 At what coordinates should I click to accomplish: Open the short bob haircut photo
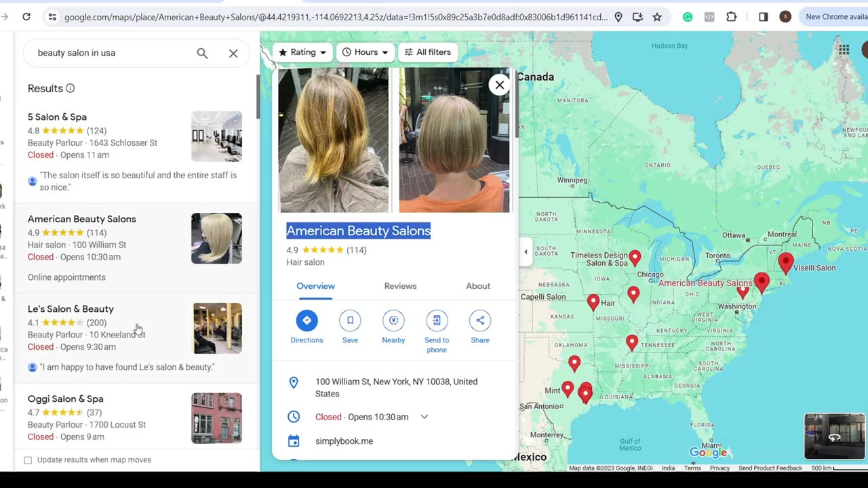click(454, 140)
